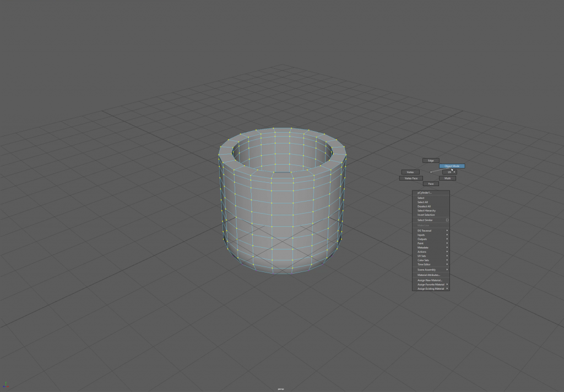Click Assign New Material... entry
Viewport: 564px width, 392px height.
[430, 280]
